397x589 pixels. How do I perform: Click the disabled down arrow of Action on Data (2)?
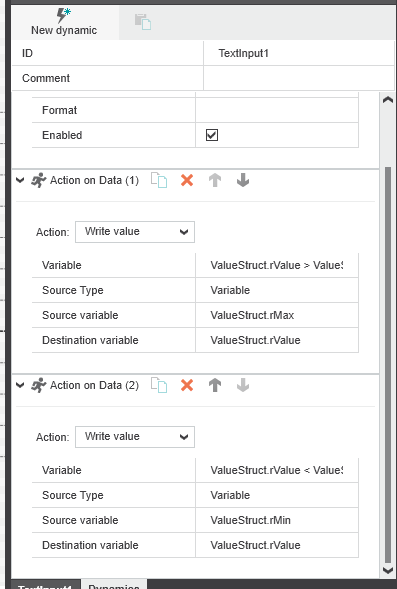tap(243, 385)
